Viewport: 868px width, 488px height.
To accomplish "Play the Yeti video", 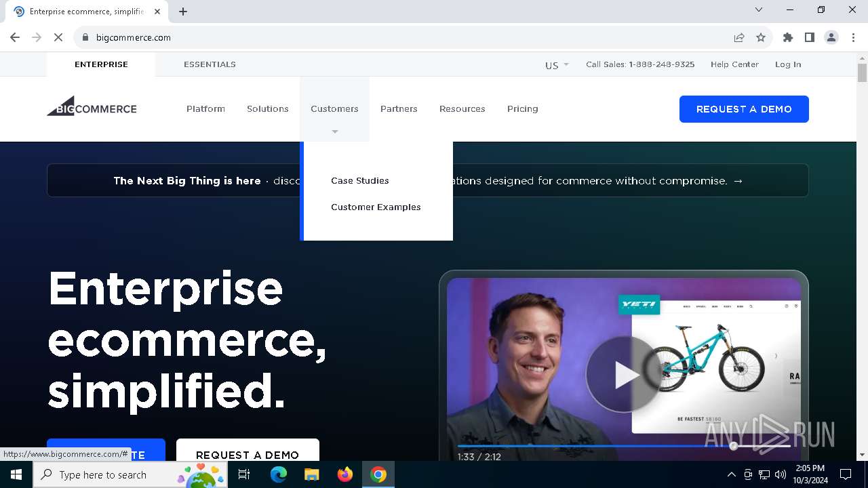I will (x=623, y=374).
